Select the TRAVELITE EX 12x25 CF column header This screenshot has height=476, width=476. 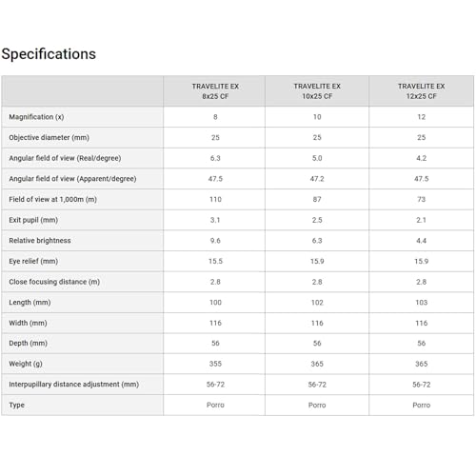(x=422, y=91)
